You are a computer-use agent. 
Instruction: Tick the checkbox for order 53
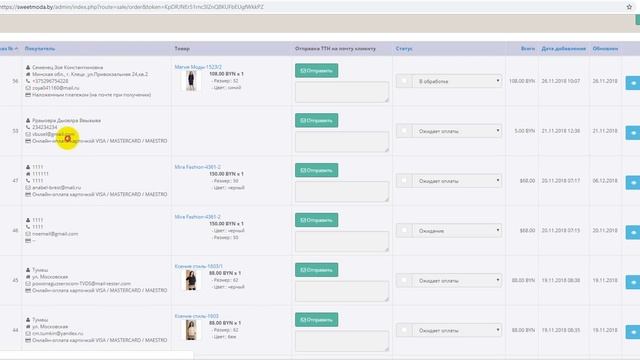pyautogui.click(x=404, y=131)
